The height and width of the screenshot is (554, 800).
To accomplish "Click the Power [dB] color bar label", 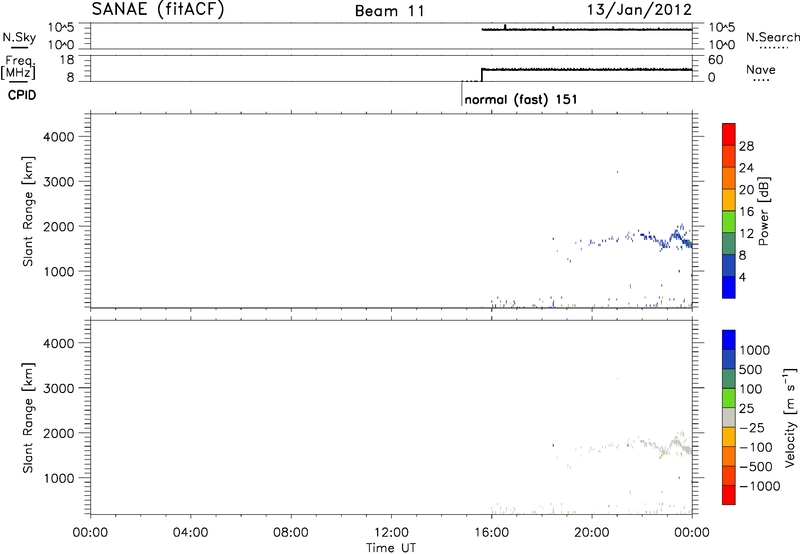I will [x=764, y=211].
